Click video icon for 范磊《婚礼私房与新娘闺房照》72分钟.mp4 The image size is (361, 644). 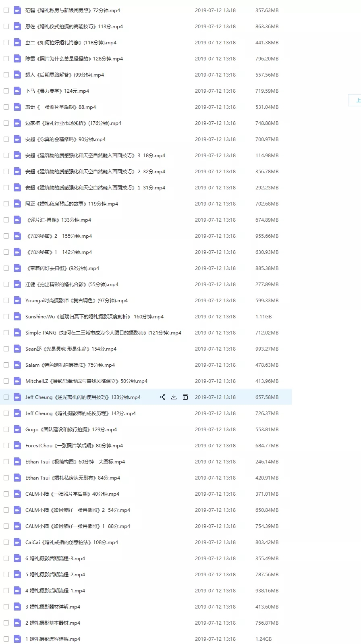coord(17,10)
